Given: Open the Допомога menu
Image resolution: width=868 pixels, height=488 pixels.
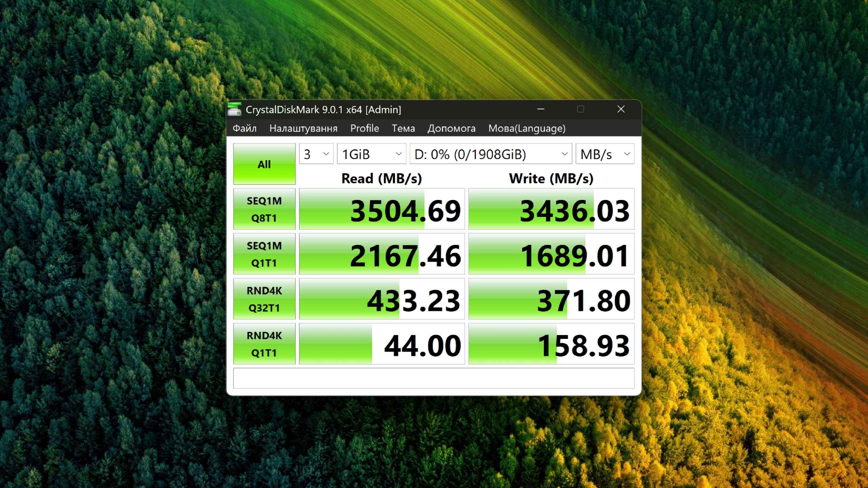Looking at the screenshot, I should pyautogui.click(x=451, y=128).
